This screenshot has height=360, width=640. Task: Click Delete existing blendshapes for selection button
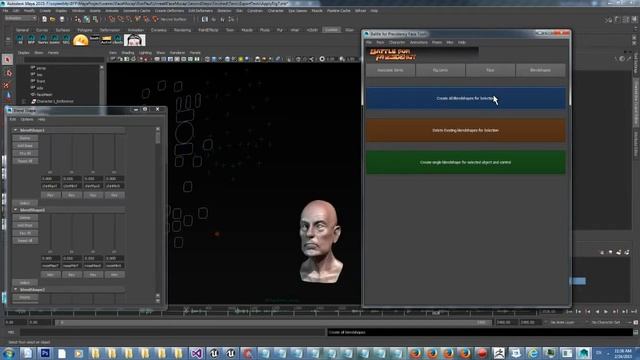tap(466, 130)
